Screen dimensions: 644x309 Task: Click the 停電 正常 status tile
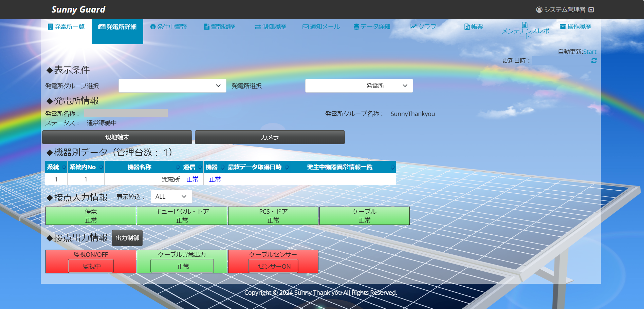[x=91, y=216]
